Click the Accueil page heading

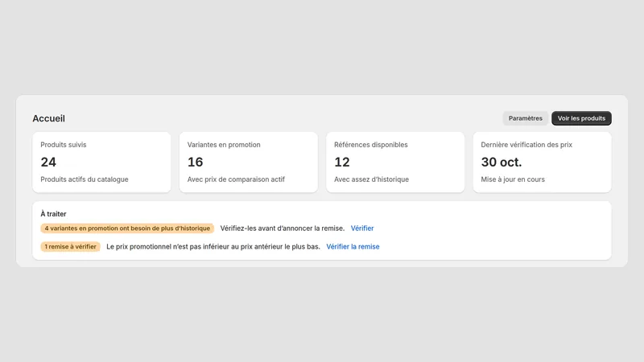pos(48,118)
